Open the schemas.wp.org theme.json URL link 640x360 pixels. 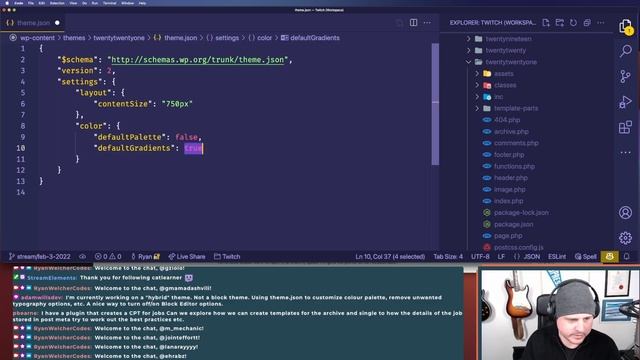coord(198,60)
